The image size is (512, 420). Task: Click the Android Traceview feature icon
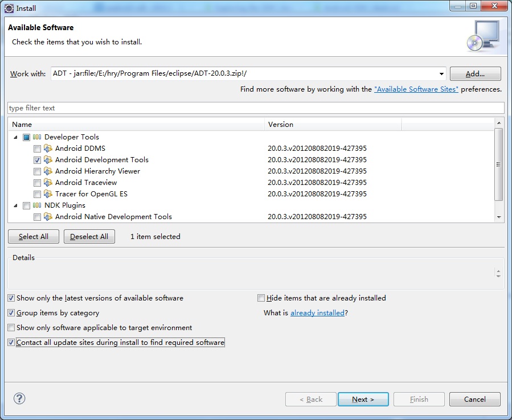tap(48, 183)
